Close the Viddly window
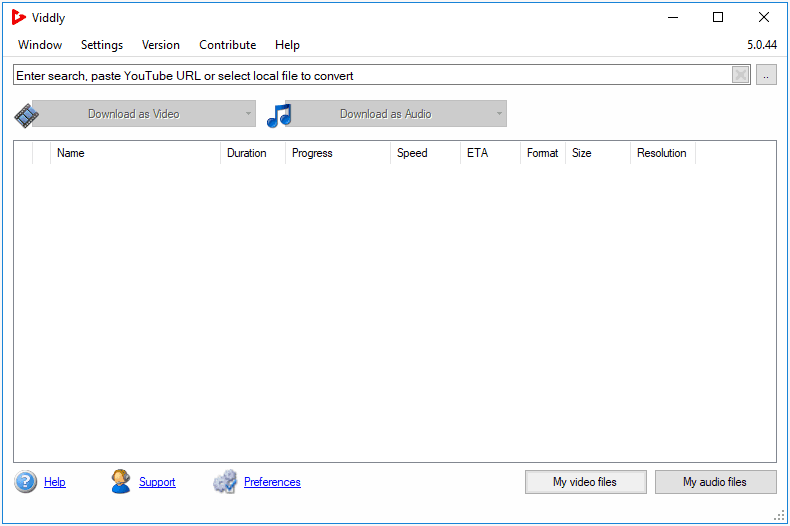Image resolution: width=790 pixels, height=526 pixels. pos(764,18)
